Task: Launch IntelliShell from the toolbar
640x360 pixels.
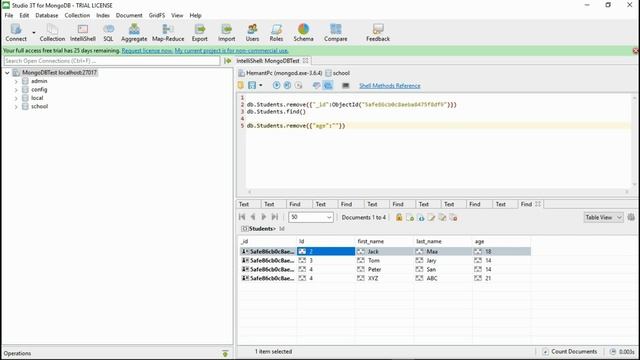Action: click(x=83, y=32)
